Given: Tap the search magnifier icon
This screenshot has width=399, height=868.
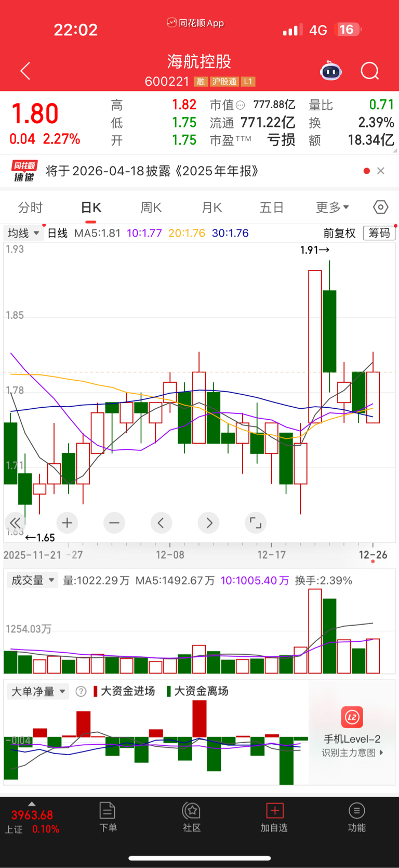Looking at the screenshot, I should tap(370, 71).
